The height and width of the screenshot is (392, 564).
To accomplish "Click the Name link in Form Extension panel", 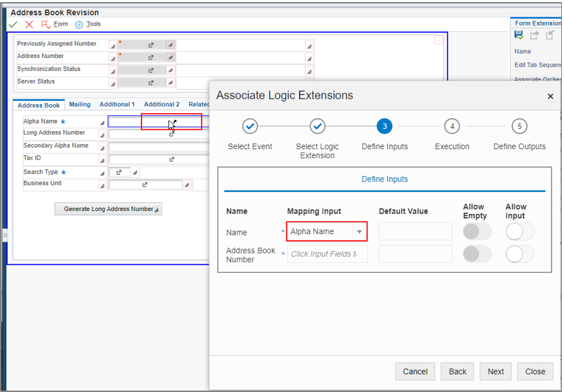I will 523,52.
